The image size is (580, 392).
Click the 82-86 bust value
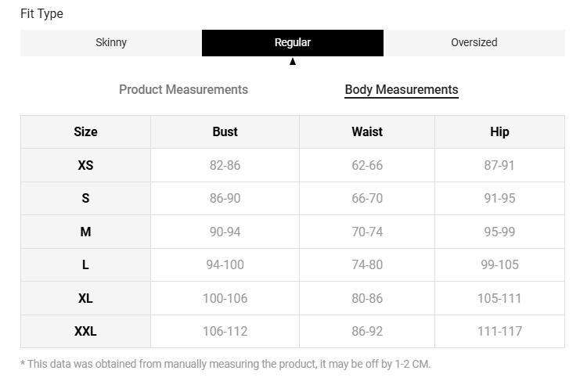(225, 166)
